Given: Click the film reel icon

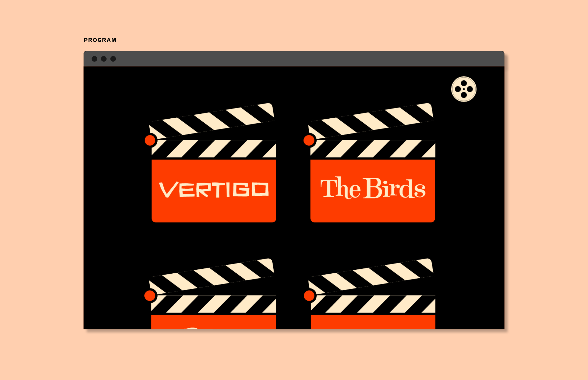Looking at the screenshot, I should click(x=464, y=89).
